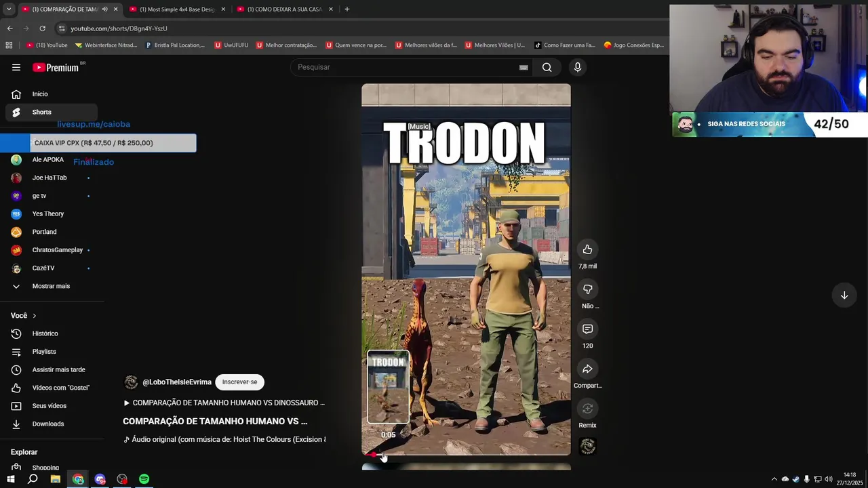Open the Webinterface Nitrado bookmark
Viewport: 868px width, 488px height.
point(106,45)
